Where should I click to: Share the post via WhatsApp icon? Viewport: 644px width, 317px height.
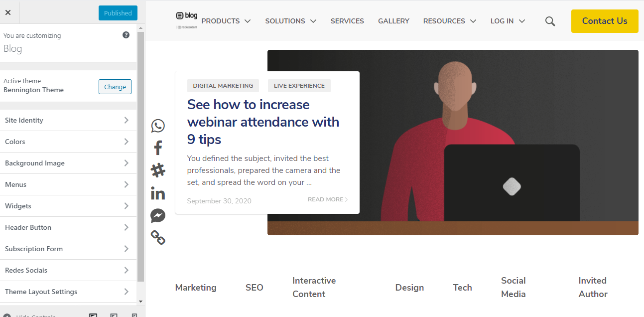158,126
